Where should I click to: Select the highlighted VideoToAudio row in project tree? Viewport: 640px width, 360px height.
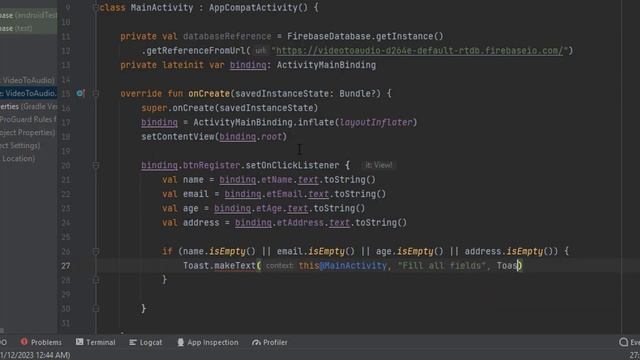pyautogui.click(x=29, y=93)
